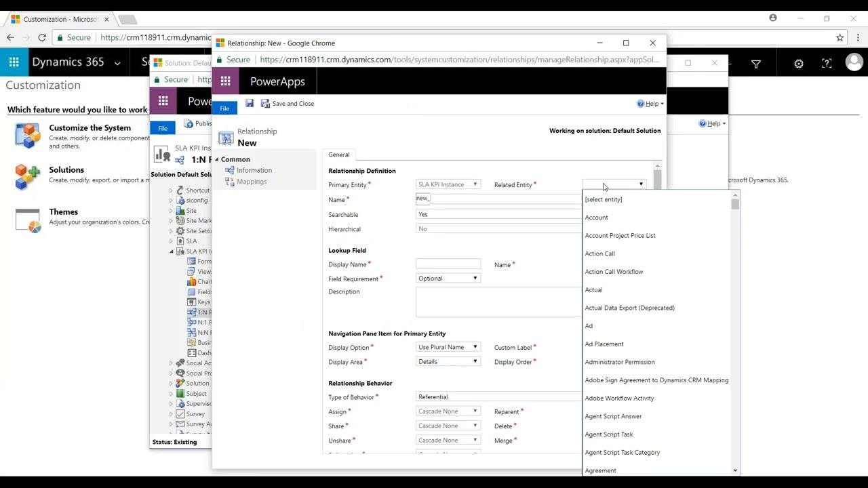The height and width of the screenshot is (488, 868).
Task: Open Customize the System icon
Action: point(28,136)
